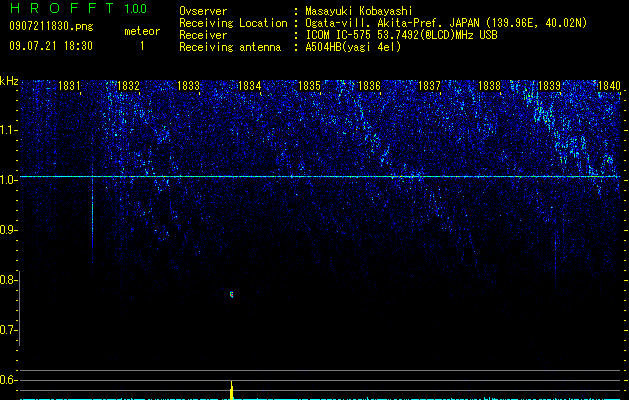This screenshot has width=629, height=400.
Task: Click the 0.6 kHz frequency label
Action: (x=8, y=380)
